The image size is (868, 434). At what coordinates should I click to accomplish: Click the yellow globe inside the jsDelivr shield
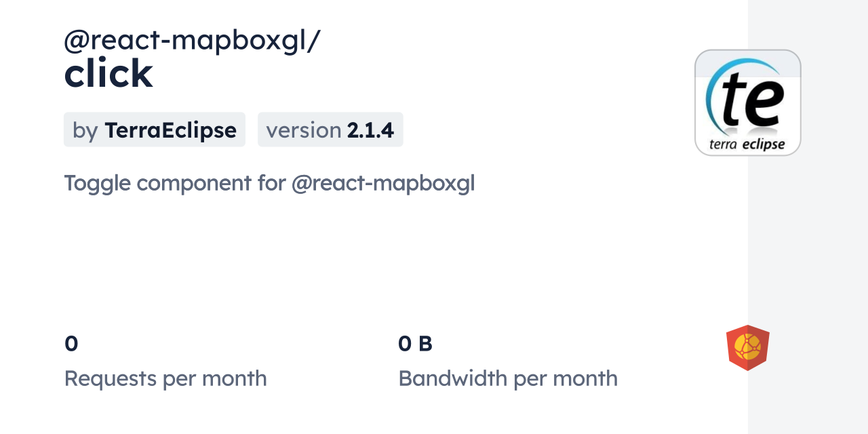pyautogui.click(x=747, y=347)
